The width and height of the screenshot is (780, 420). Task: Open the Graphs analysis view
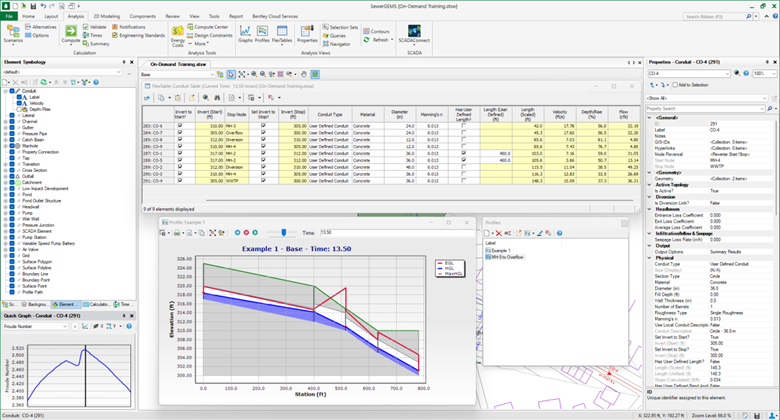(x=245, y=34)
